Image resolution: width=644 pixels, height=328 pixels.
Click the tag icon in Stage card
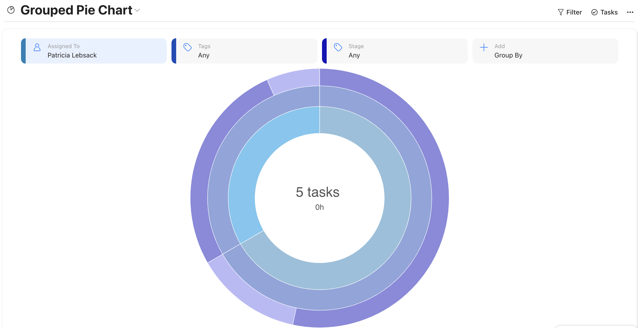pyautogui.click(x=338, y=47)
